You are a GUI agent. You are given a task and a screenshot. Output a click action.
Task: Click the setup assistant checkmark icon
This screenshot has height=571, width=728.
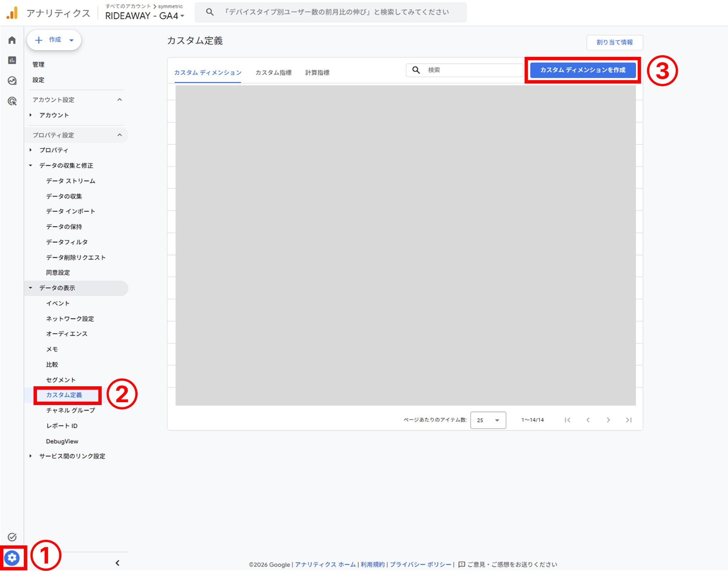point(12,537)
